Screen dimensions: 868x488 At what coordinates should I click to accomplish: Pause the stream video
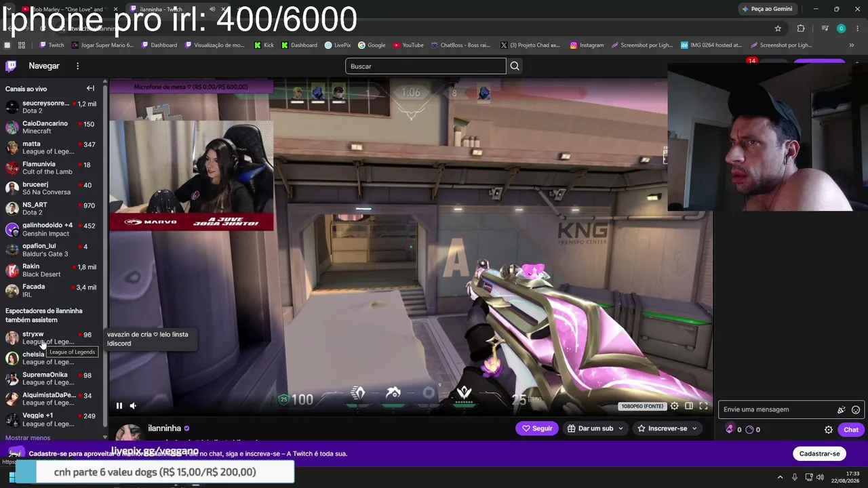coord(119,406)
